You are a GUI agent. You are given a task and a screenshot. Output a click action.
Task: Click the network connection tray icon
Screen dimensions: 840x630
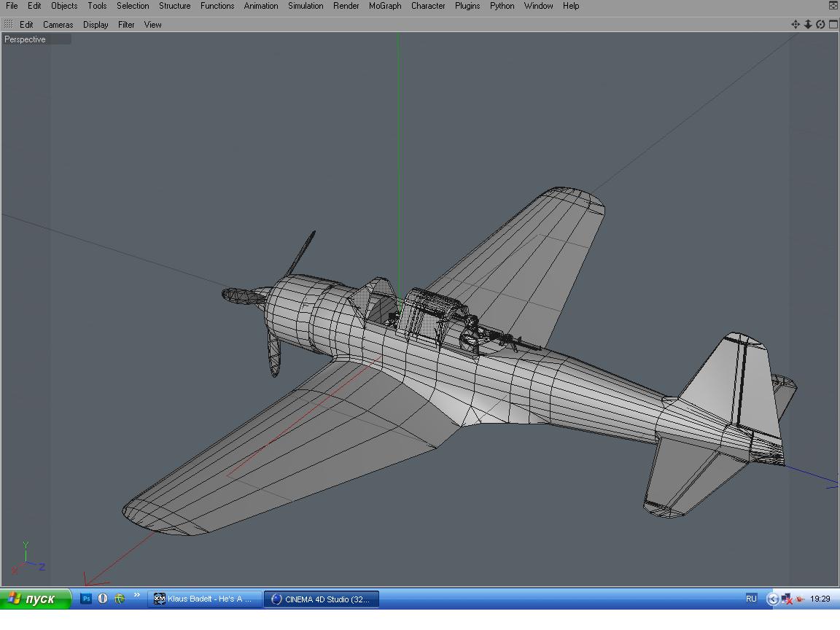(787, 599)
